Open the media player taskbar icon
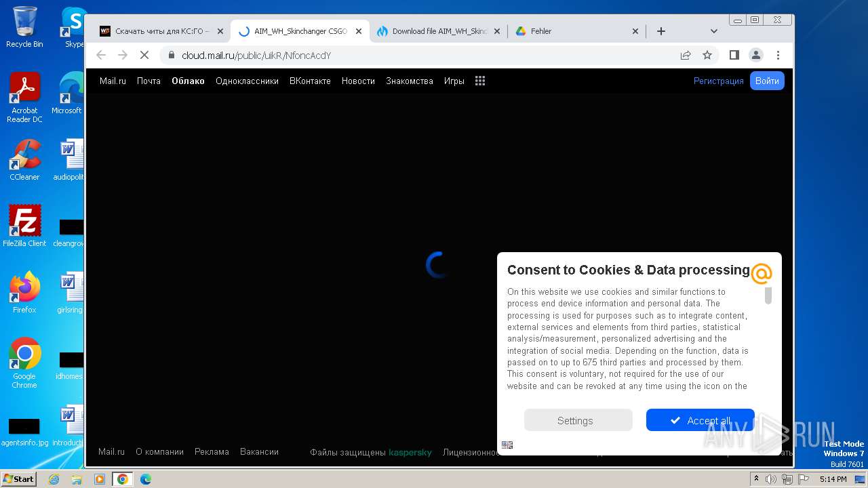The image size is (868, 488). coord(100,479)
